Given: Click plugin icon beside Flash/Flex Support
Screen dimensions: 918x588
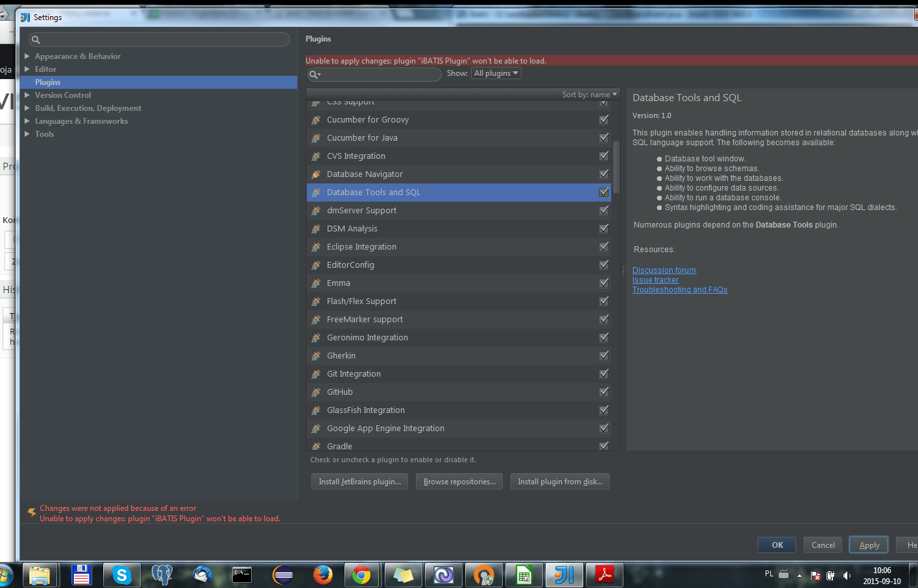Looking at the screenshot, I should coord(316,301).
